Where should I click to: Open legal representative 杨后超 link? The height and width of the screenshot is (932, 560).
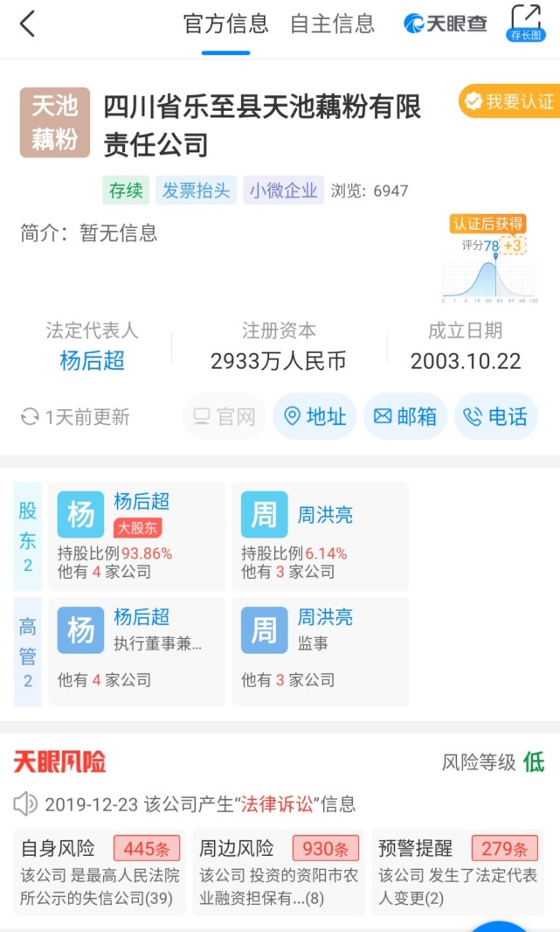[x=92, y=361]
